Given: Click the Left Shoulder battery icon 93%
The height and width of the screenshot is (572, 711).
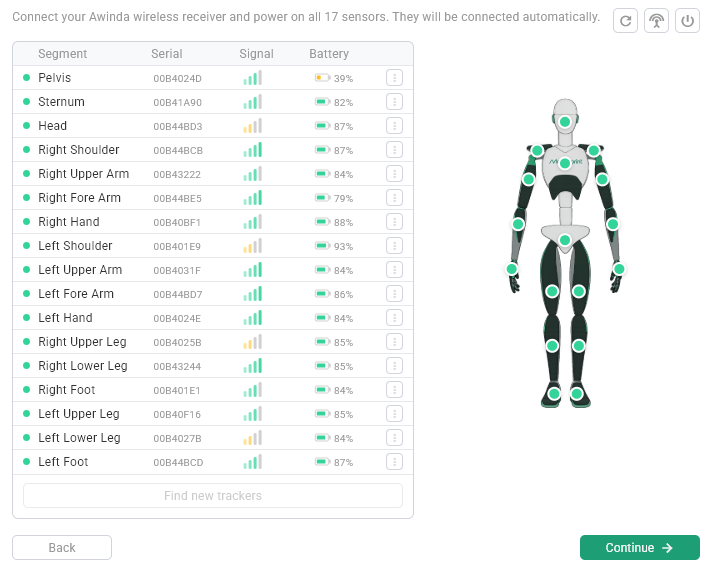Looking at the screenshot, I should tap(322, 246).
